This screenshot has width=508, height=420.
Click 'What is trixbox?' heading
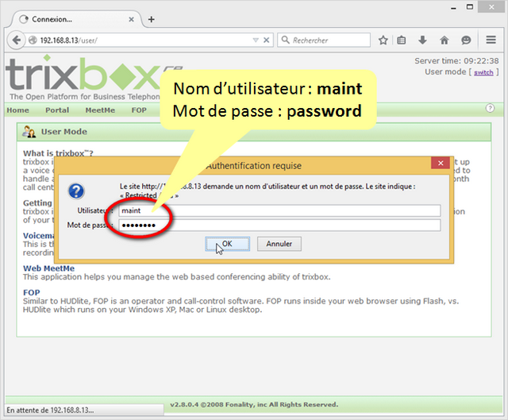coord(58,153)
